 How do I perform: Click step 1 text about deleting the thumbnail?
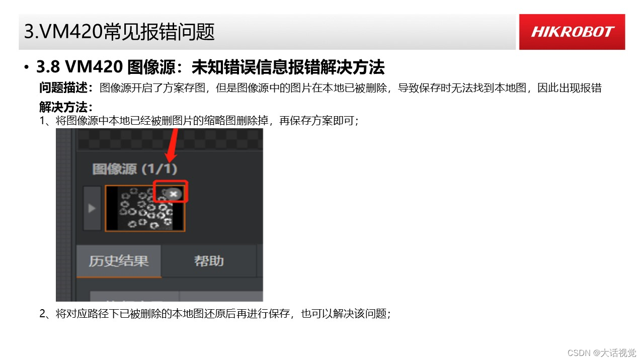pyautogui.click(x=199, y=121)
